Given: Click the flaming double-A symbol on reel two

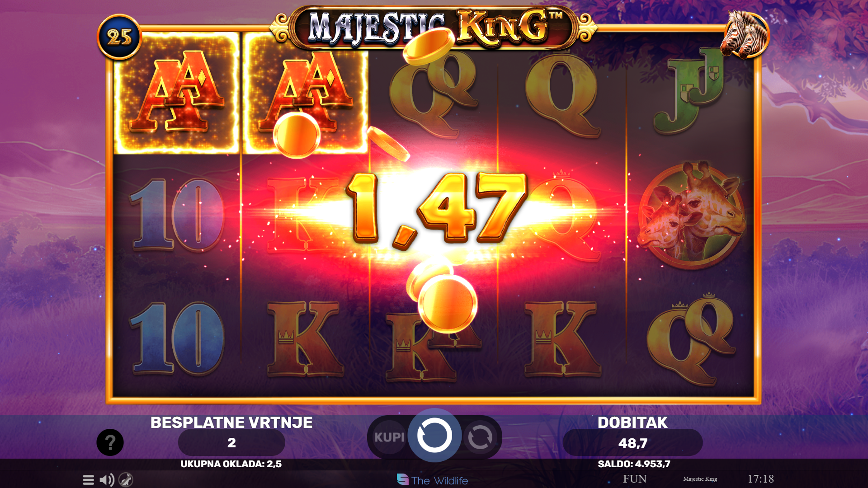Looking at the screenshot, I should (306, 93).
